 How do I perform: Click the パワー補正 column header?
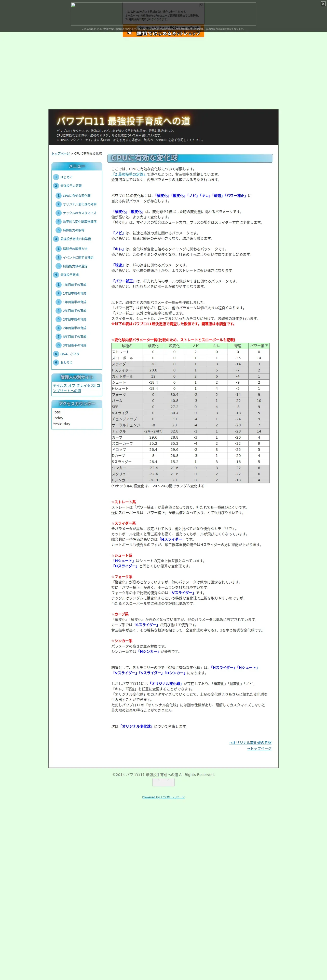coord(259,346)
